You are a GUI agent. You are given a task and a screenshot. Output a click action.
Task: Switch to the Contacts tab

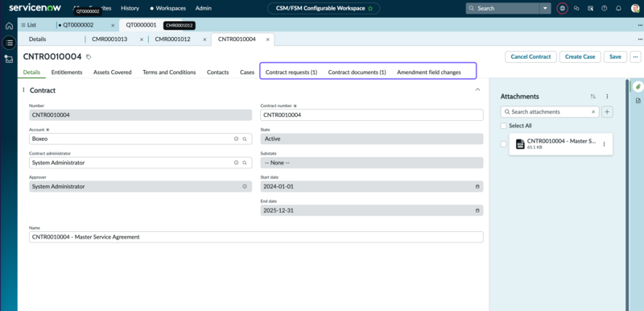point(217,73)
